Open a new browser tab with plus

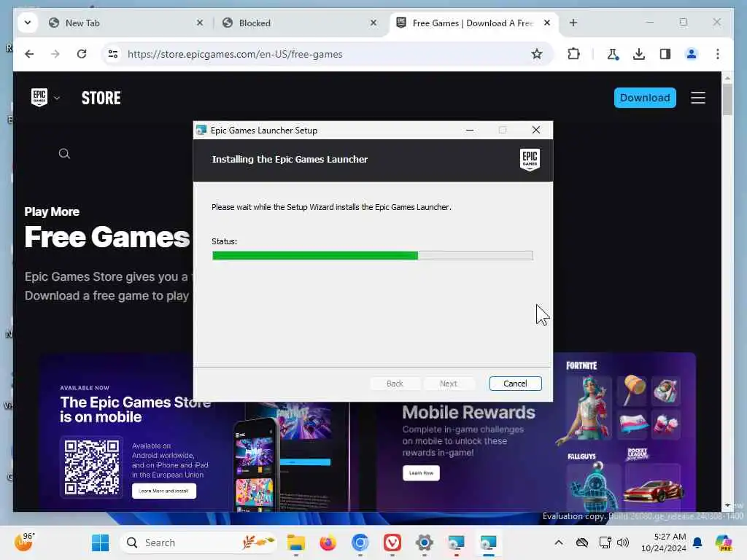click(573, 23)
